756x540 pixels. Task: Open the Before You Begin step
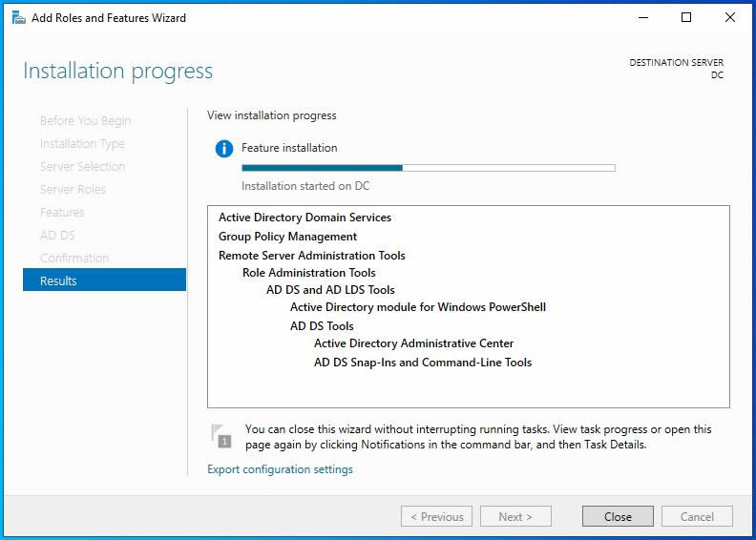(85, 120)
